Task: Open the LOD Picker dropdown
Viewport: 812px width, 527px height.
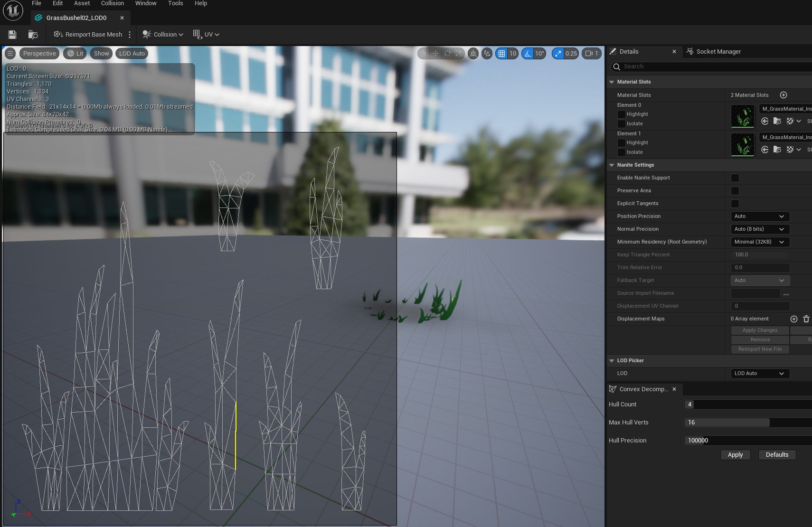Action: point(760,374)
